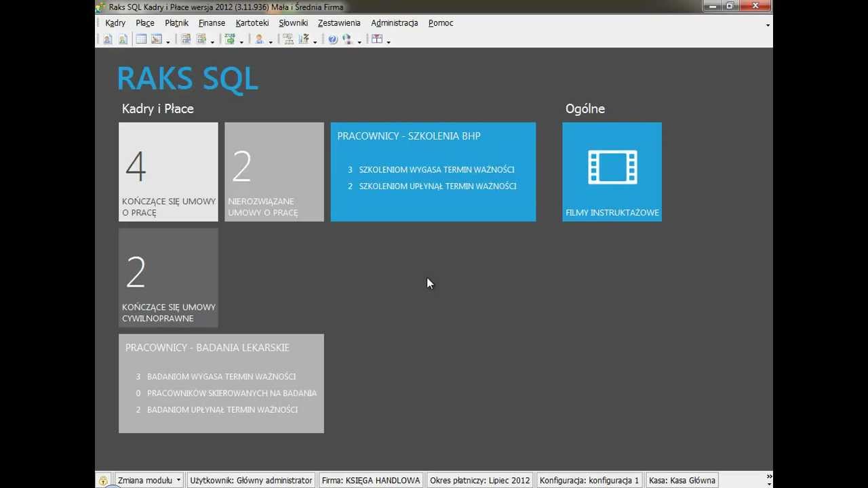The image size is (868, 488).
Task: Open the calendar grid toolbar icon
Action: click(x=141, y=39)
